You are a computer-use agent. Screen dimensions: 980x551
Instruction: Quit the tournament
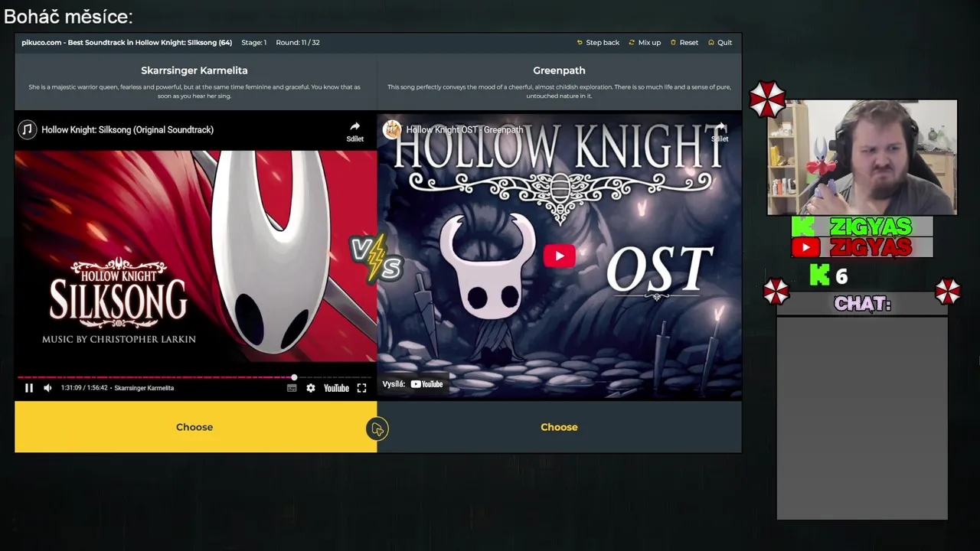(x=720, y=43)
